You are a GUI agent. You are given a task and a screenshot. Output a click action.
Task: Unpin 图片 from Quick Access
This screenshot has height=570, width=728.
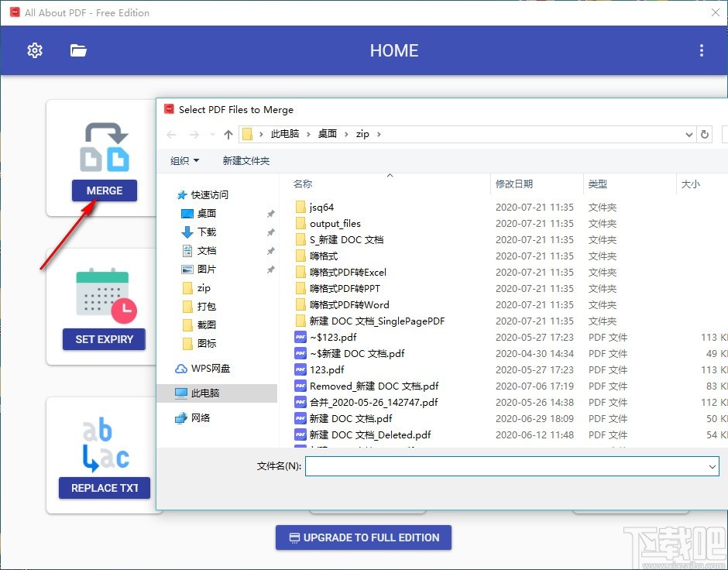point(270,270)
